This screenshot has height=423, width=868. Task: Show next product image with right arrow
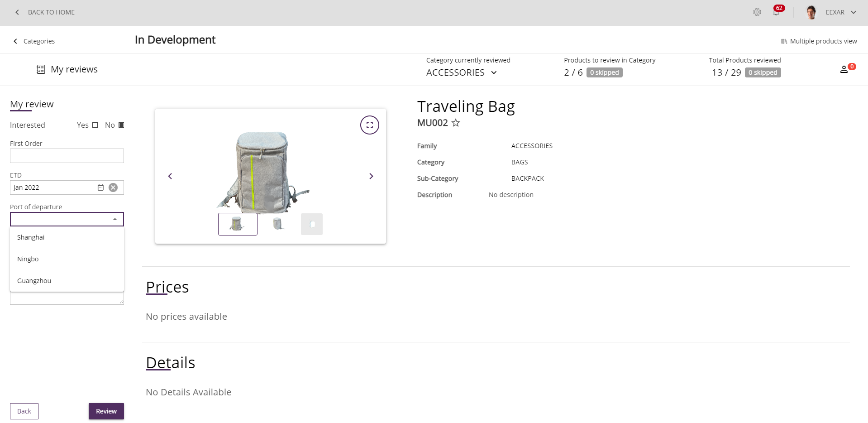tap(371, 176)
